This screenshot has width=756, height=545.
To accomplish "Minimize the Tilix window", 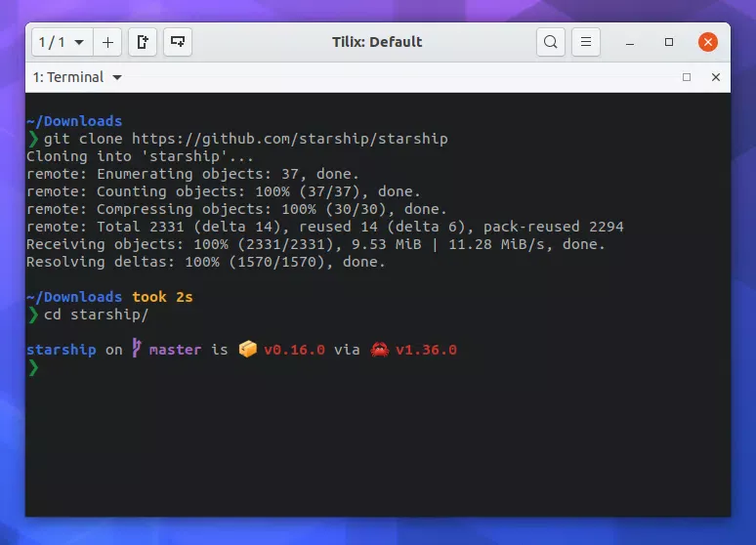I will [x=632, y=42].
